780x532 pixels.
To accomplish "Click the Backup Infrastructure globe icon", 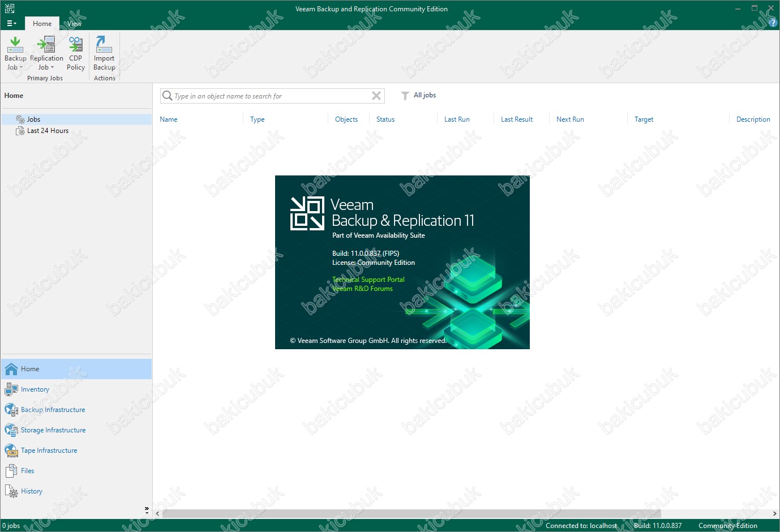I will tap(11, 410).
